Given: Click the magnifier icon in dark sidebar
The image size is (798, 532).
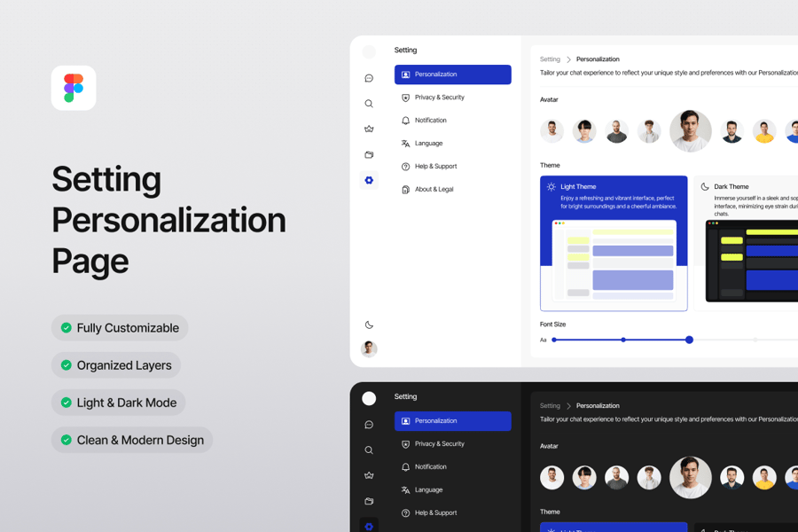Looking at the screenshot, I should [369, 450].
